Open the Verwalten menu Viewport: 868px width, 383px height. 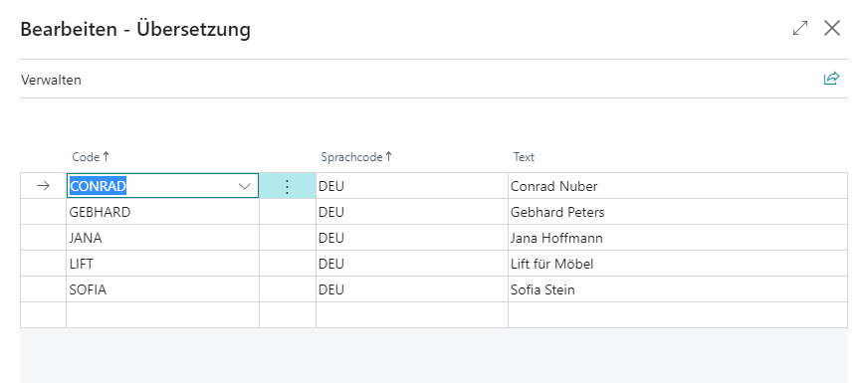51,80
